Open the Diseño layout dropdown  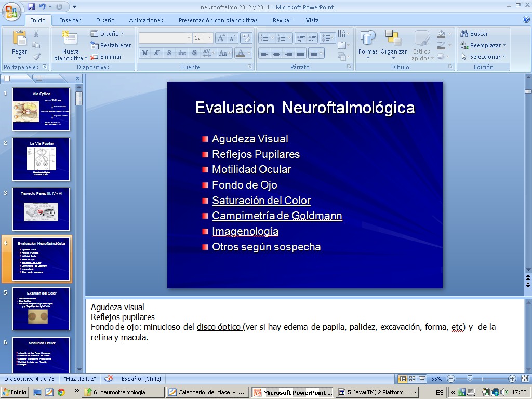click(108, 34)
